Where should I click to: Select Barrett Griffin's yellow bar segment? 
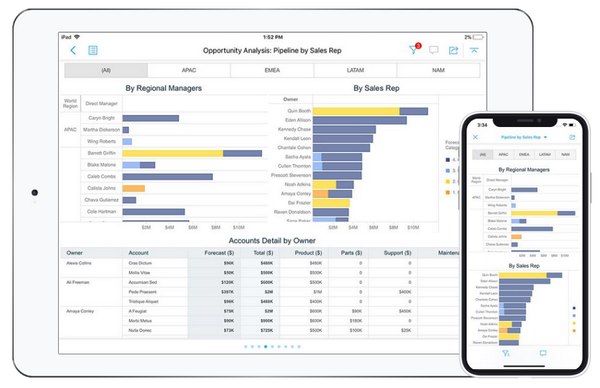coord(173,153)
